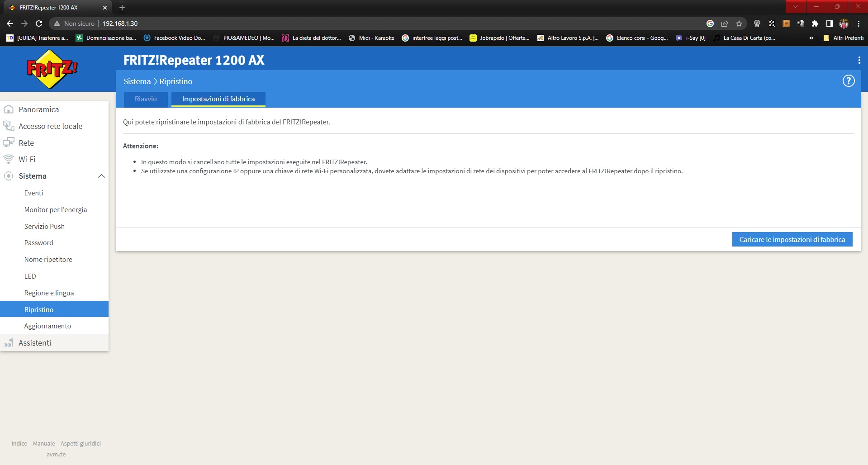
Task: Open Accesso rete locale menu
Action: coord(54,126)
